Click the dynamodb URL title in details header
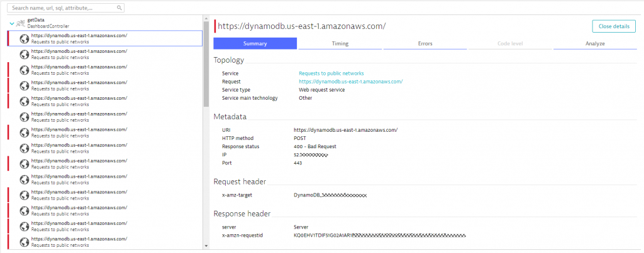Viewport: 644px width, 253px height. tap(301, 26)
